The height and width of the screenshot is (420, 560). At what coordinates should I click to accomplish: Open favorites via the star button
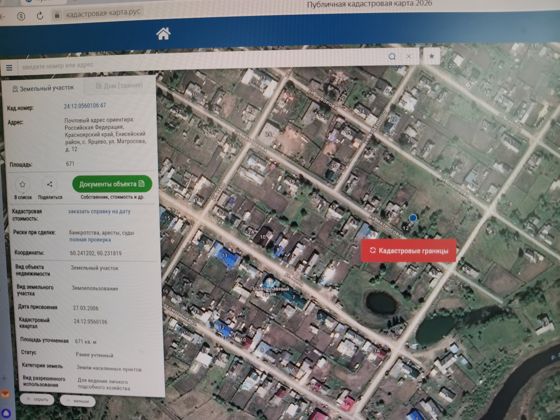pos(431,56)
